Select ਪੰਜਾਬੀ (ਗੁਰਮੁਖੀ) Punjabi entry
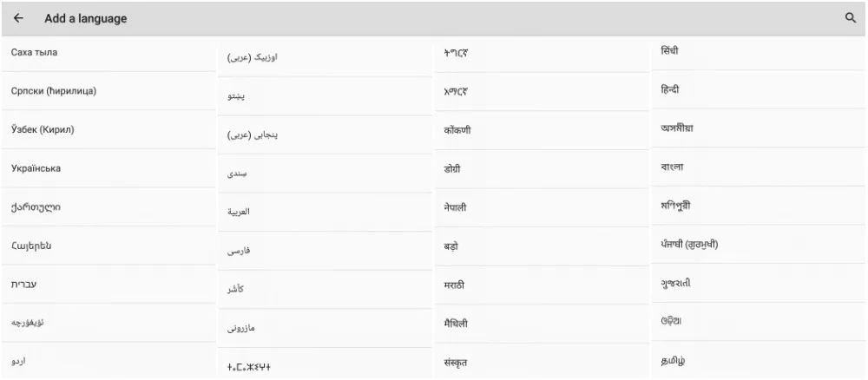The height and width of the screenshot is (380, 868). pos(758,244)
